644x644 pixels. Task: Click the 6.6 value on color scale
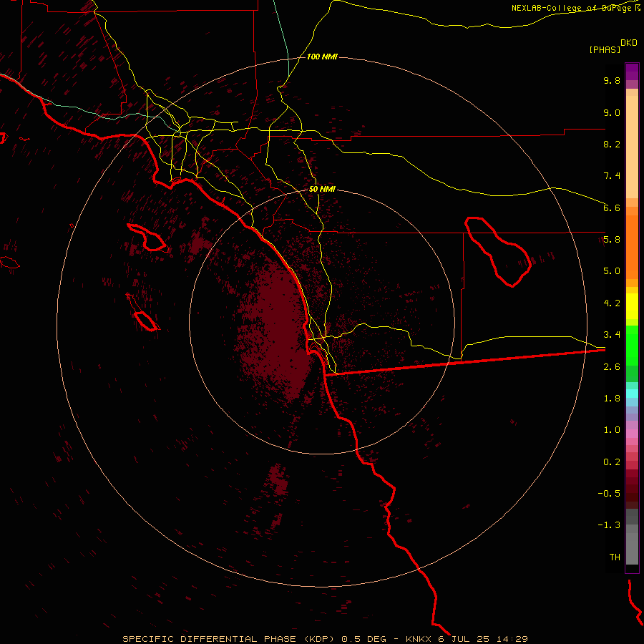612,208
